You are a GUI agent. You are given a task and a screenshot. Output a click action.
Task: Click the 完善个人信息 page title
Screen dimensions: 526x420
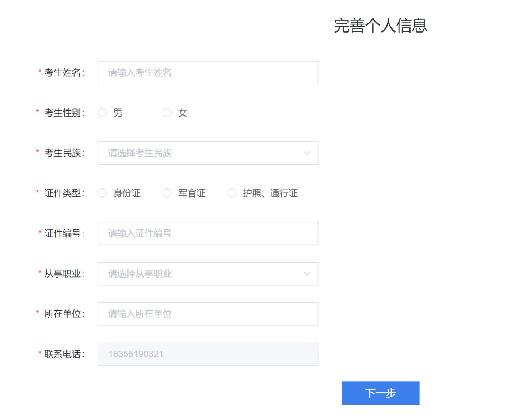380,26
